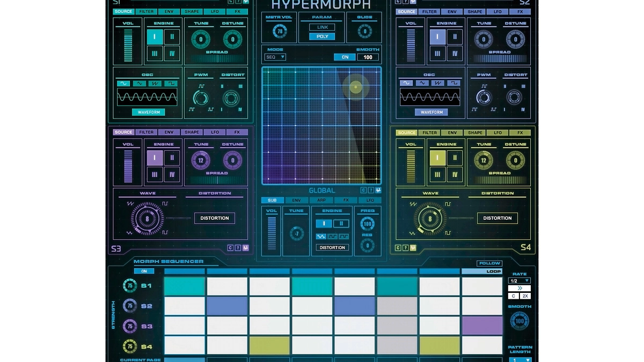Select the first wave shape icon in Global Sub engine
Viewport: 644px width, 362px height.
(321, 237)
